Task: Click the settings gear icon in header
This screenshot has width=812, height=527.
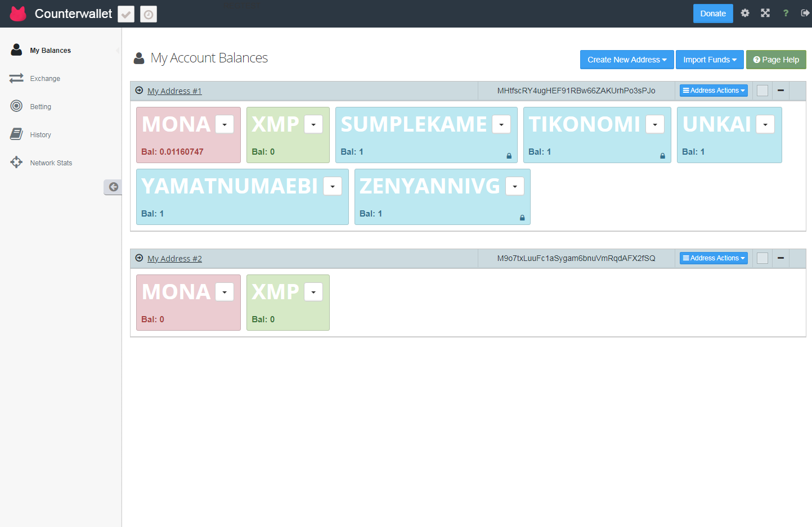Action: coord(745,13)
